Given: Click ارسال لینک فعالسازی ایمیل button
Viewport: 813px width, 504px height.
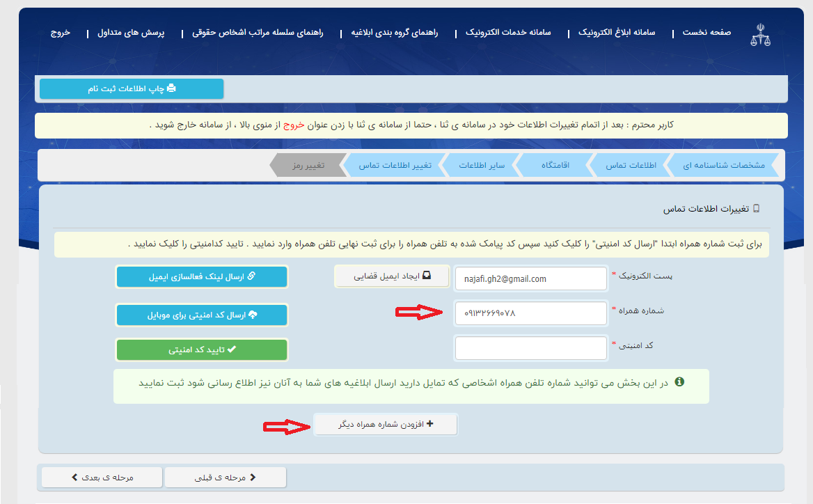Looking at the screenshot, I should pyautogui.click(x=202, y=277).
